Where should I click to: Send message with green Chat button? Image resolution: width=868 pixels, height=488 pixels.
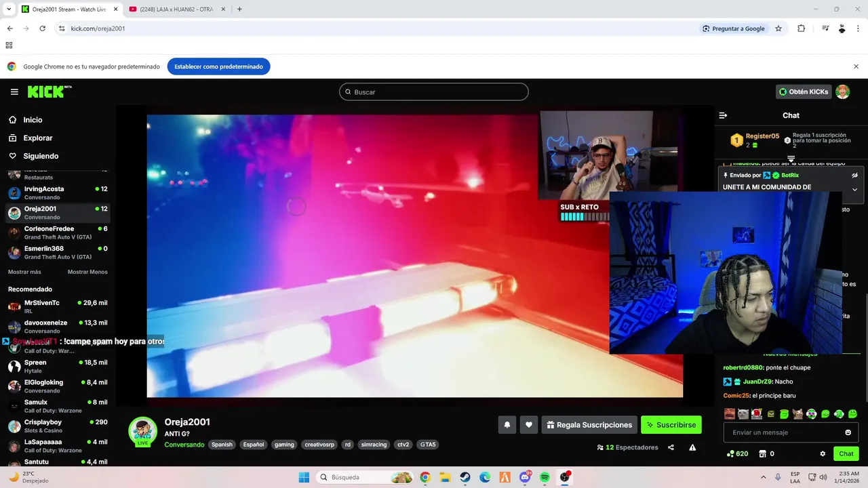coord(846,454)
